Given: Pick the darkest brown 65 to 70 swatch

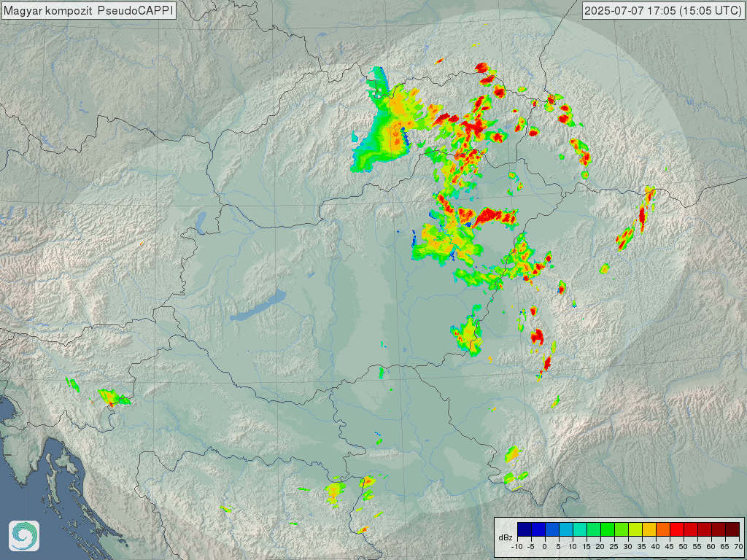Looking at the screenshot, I should 732,529.
